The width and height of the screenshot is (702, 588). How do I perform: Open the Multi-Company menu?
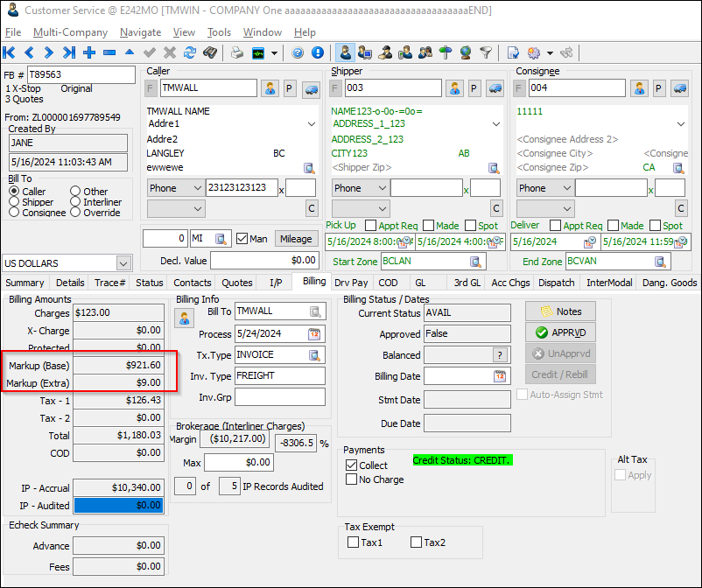click(x=70, y=32)
